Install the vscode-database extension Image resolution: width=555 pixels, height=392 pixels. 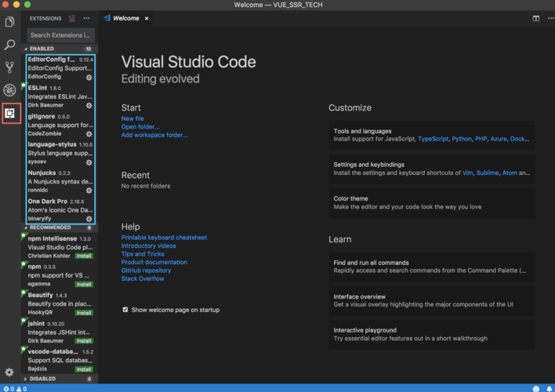coord(84,369)
